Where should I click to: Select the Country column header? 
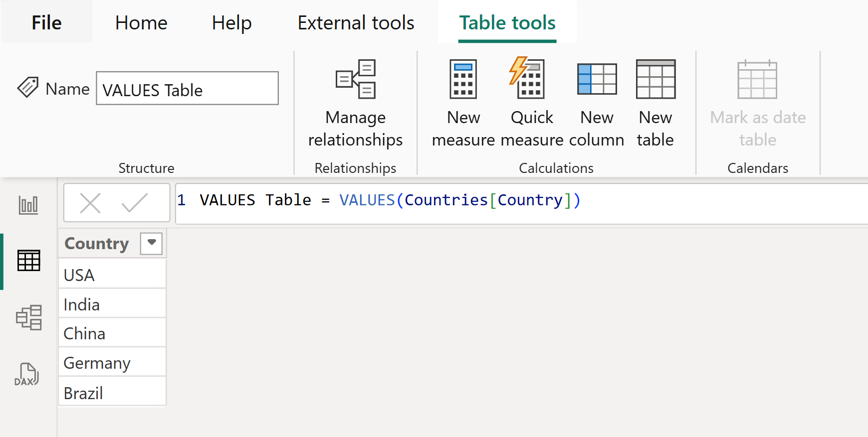point(97,244)
